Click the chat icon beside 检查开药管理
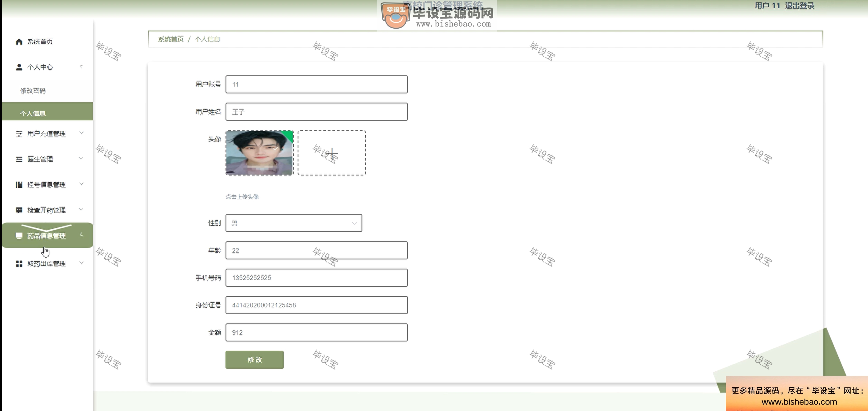 (x=19, y=210)
